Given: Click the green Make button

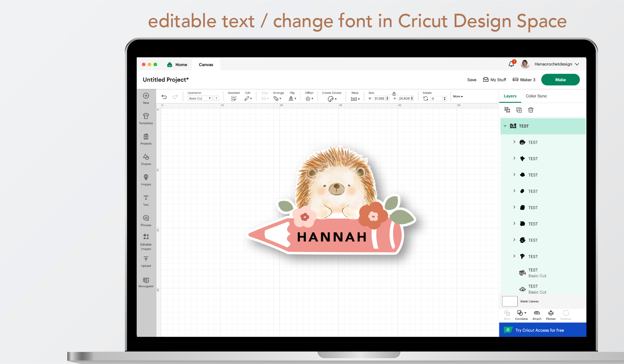Looking at the screenshot, I should pos(560,80).
